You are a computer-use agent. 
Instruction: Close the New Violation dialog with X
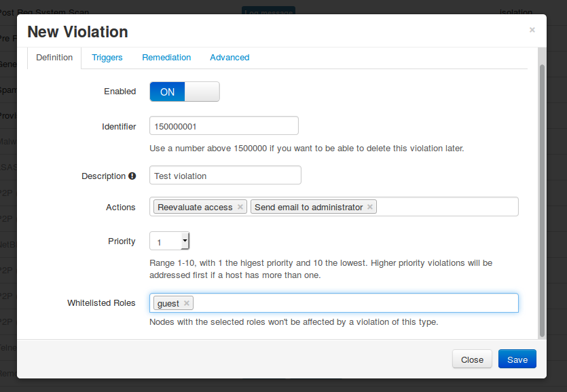pos(532,30)
